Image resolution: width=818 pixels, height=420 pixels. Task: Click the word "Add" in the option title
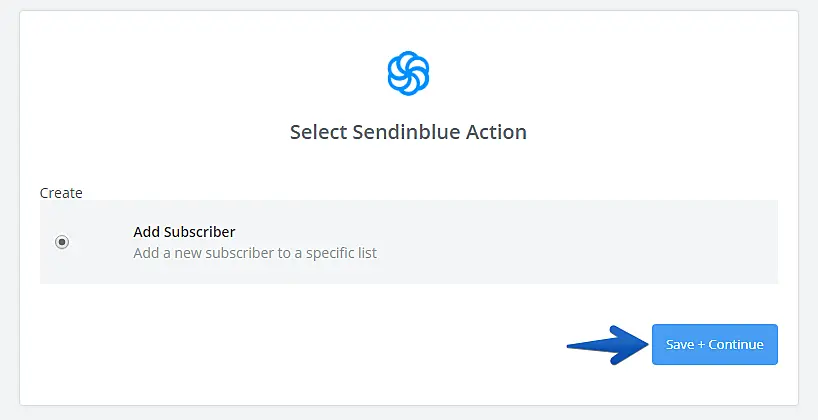pos(146,232)
